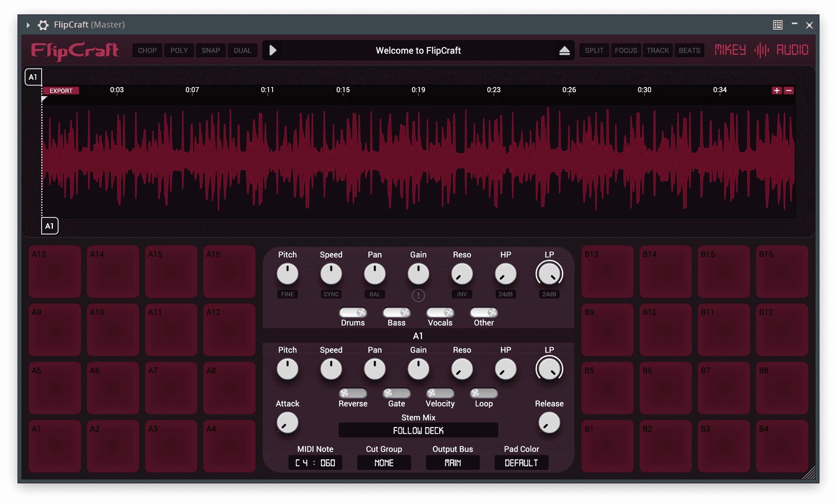Toggle TRACK option
The height and width of the screenshot is (504, 837).
(658, 51)
